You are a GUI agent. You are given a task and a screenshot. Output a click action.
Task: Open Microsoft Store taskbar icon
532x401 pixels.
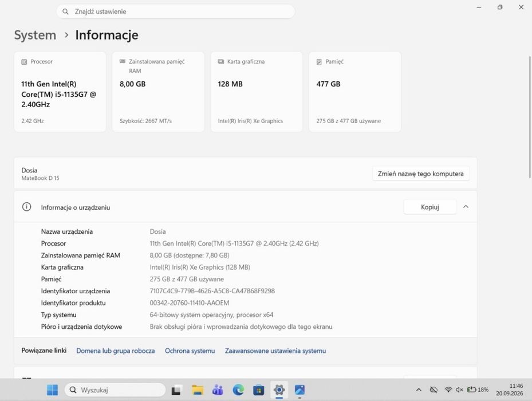point(258,390)
